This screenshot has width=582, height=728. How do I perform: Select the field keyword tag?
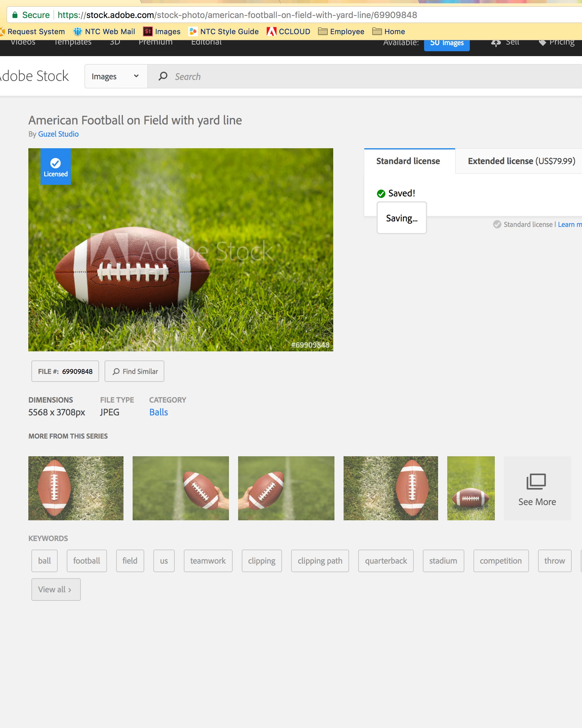(130, 561)
